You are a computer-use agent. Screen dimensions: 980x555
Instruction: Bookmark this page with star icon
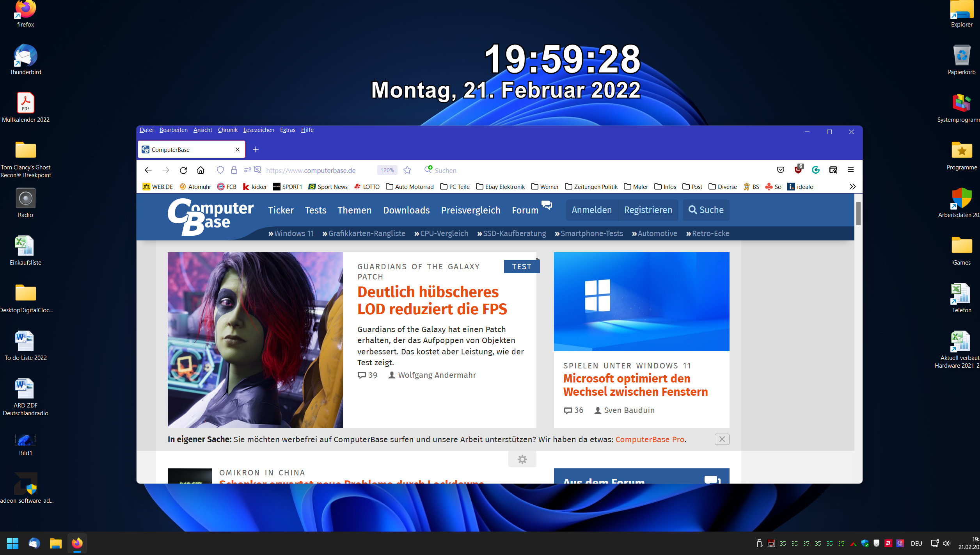pos(407,170)
